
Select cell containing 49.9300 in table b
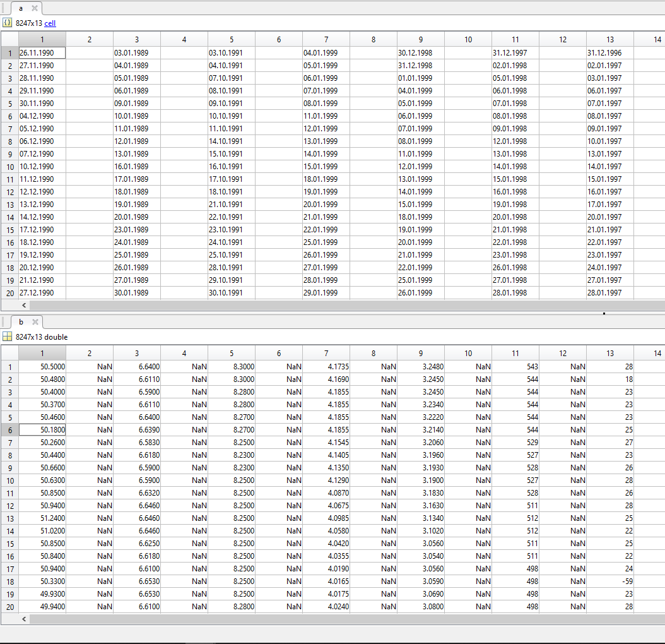pos(42,594)
